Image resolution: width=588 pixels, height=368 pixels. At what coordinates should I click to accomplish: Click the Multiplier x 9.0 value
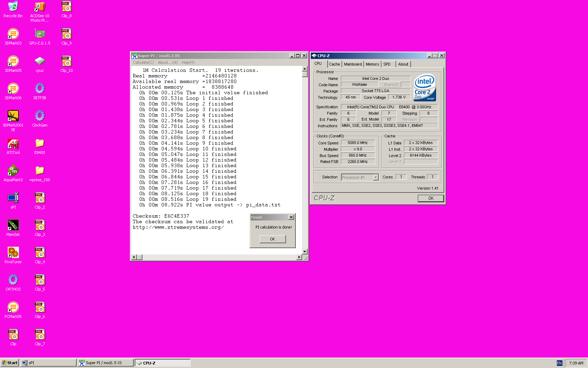pos(358,149)
